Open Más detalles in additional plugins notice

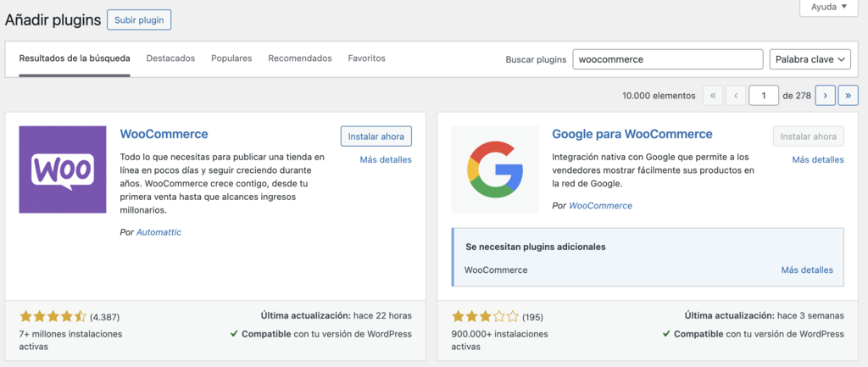click(807, 270)
